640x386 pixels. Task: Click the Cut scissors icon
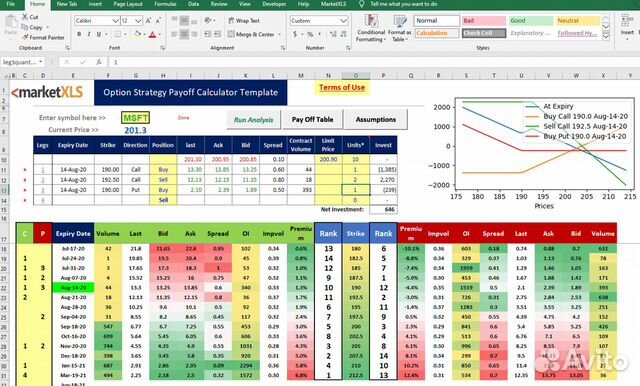tap(25, 17)
